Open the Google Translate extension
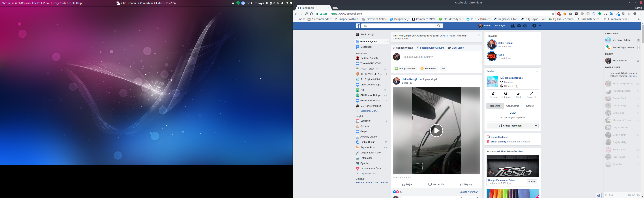Viewport: 644px width, 198px height. pos(611,14)
